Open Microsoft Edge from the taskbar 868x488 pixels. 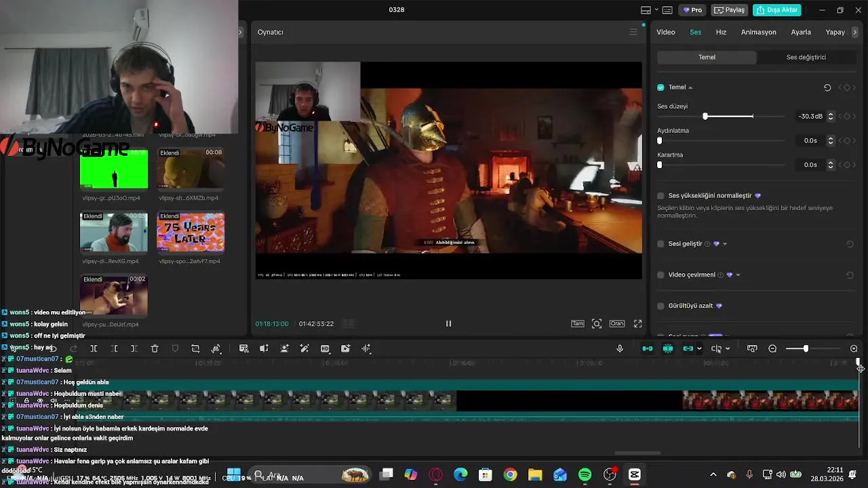[460, 474]
